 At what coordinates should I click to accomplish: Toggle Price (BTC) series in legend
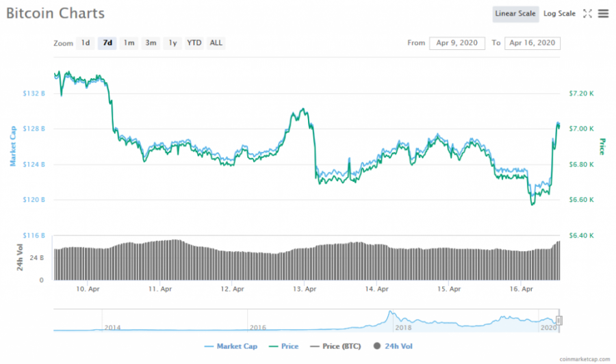[x=335, y=346]
